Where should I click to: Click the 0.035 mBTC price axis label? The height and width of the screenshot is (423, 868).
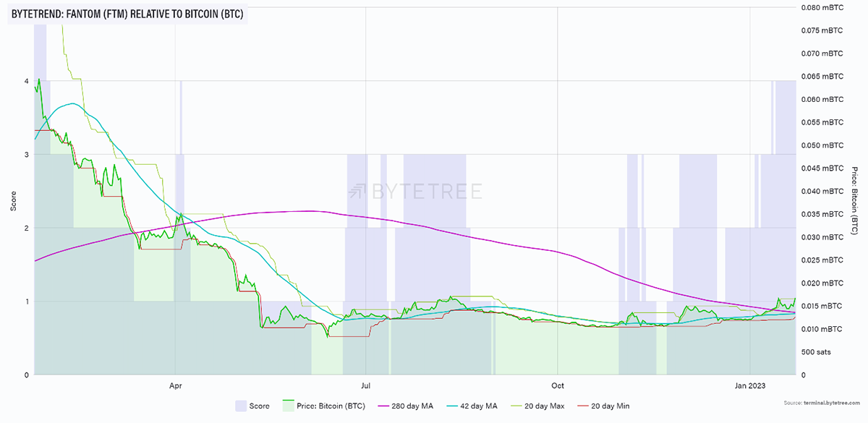822,214
